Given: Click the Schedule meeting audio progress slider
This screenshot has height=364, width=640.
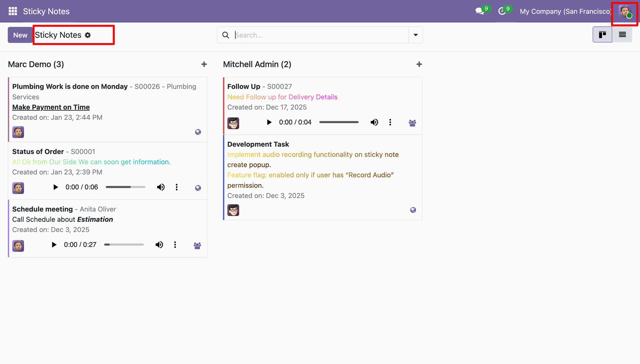Looking at the screenshot, I should (x=124, y=245).
